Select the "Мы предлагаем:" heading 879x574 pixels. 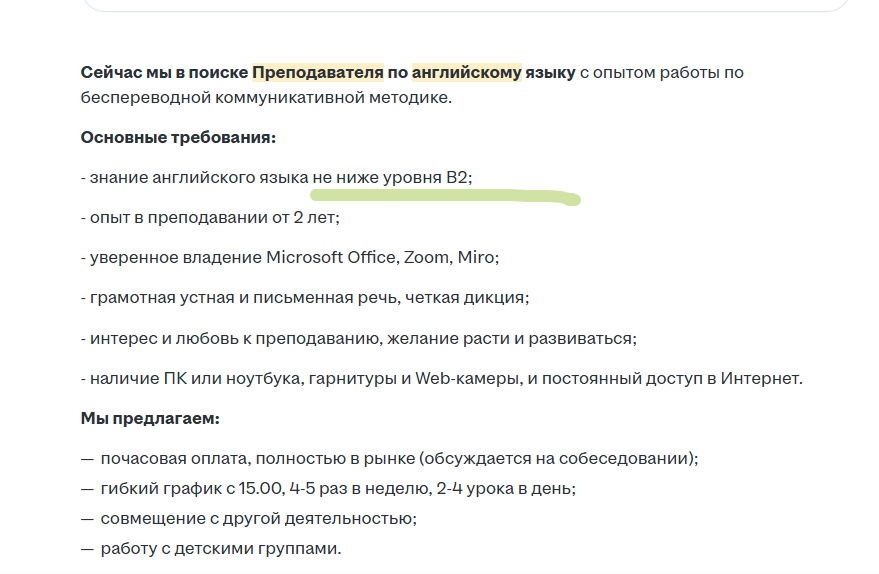point(150,418)
